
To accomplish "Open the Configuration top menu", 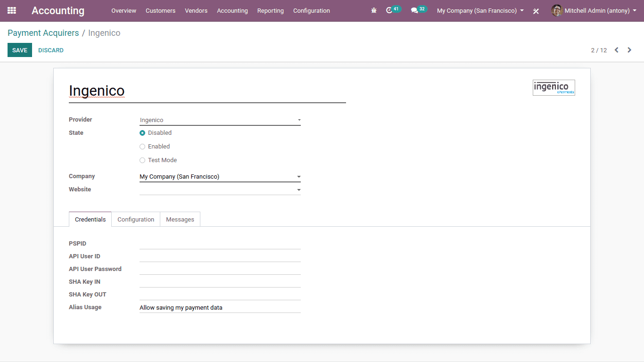I will tap(312, 10).
